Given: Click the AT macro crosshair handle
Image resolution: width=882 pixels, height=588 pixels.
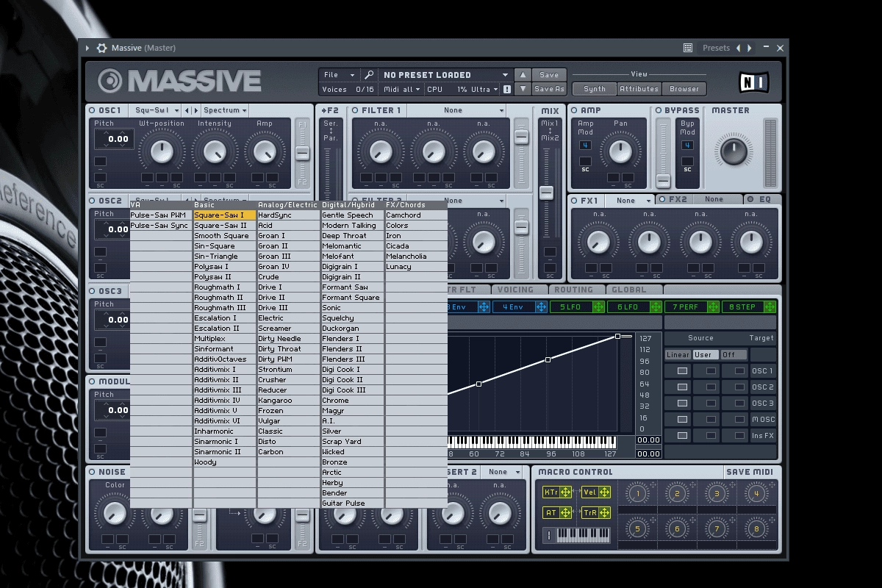Looking at the screenshot, I should point(565,513).
